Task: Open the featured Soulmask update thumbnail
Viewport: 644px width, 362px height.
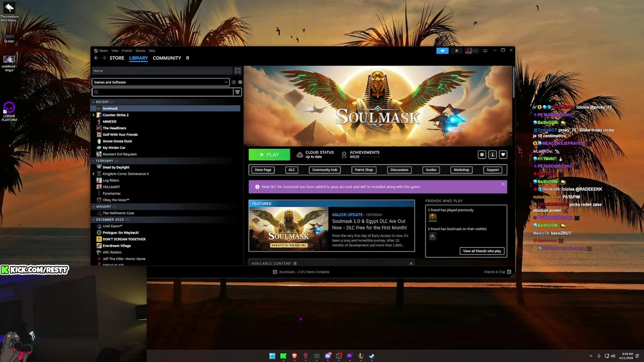Action: (289, 229)
